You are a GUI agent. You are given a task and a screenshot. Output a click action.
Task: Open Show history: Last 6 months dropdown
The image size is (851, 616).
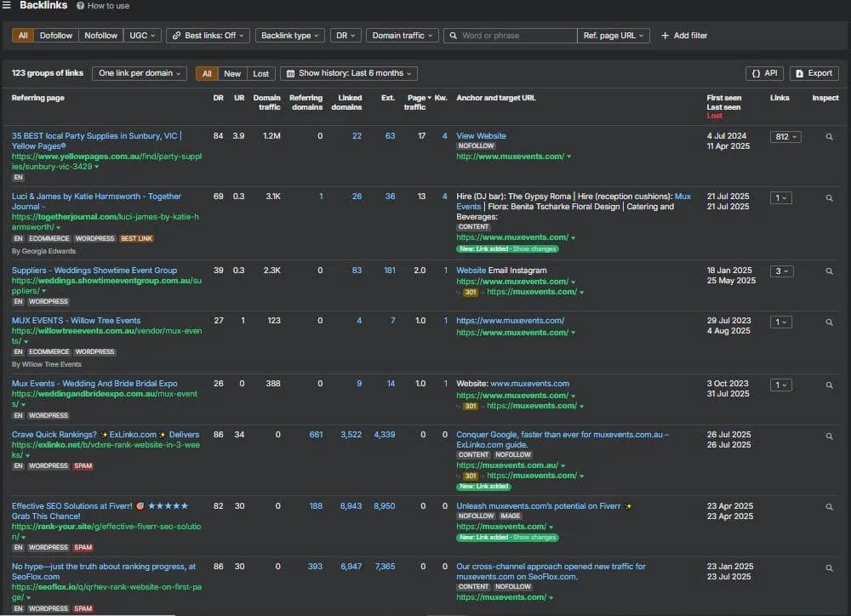pos(349,73)
